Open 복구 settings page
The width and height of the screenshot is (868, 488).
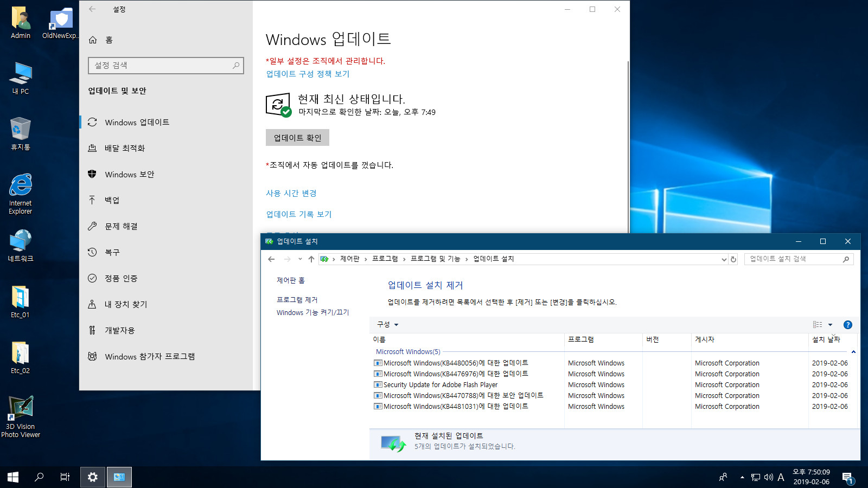pyautogui.click(x=166, y=252)
